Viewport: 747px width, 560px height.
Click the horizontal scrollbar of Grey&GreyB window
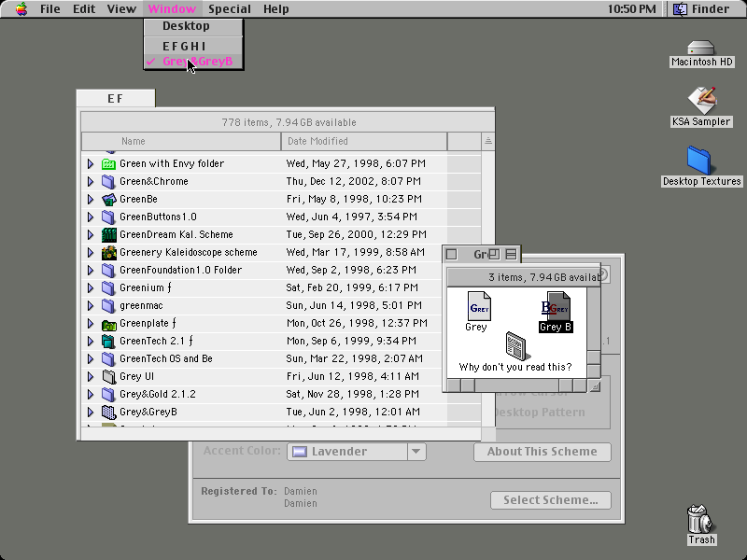point(516,385)
